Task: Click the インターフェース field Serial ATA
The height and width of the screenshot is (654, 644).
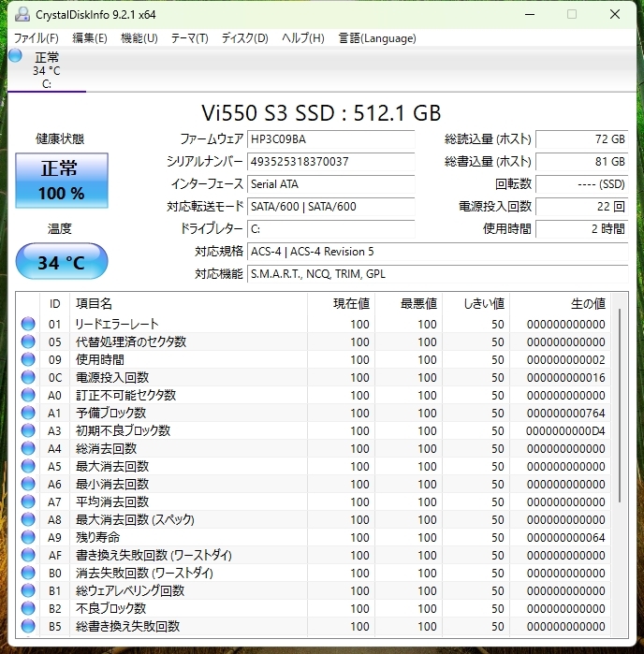Action: [331, 184]
